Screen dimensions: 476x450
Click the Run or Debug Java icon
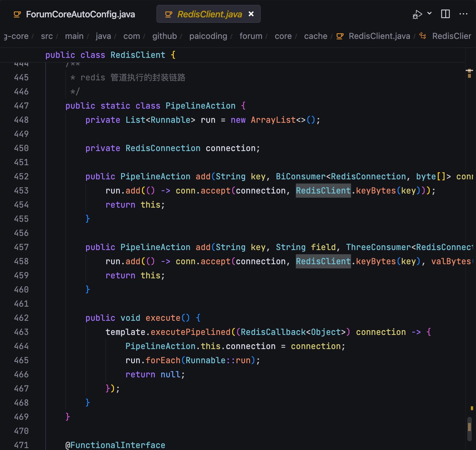[x=417, y=14]
